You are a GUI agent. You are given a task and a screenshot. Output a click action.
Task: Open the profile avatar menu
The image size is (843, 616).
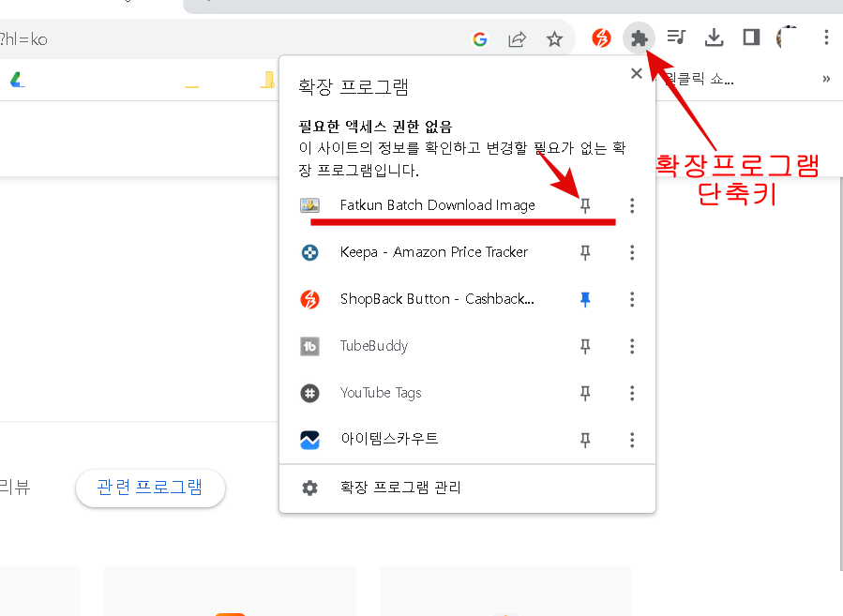tap(788, 38)
